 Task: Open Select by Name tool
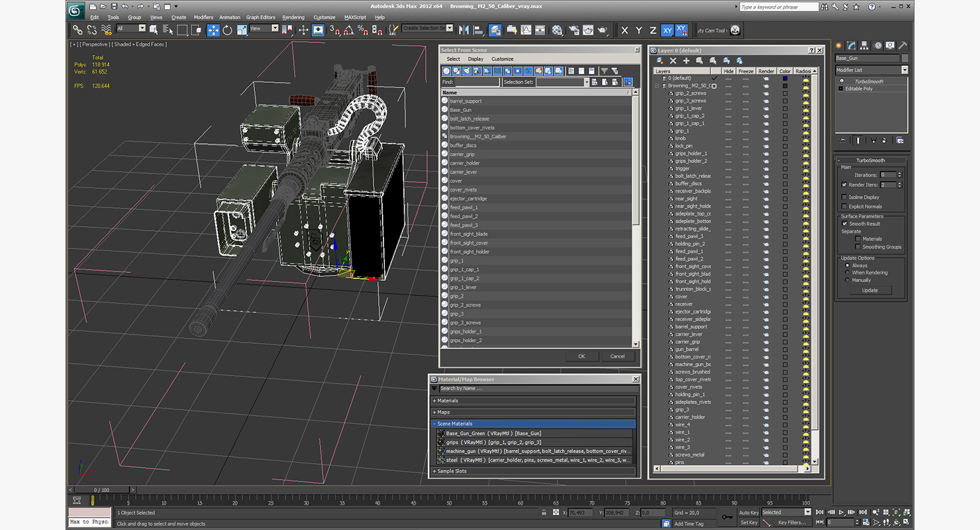[x=168, y=30]
